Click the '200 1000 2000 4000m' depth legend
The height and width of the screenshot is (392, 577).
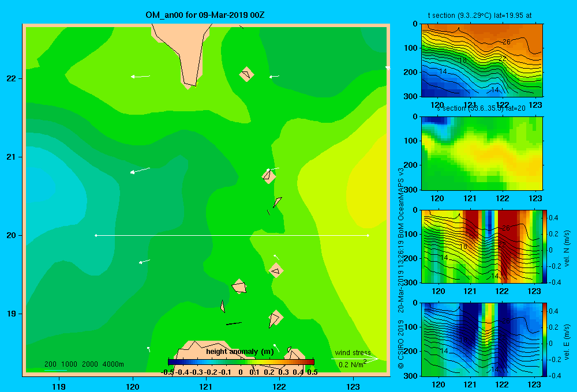84,364
